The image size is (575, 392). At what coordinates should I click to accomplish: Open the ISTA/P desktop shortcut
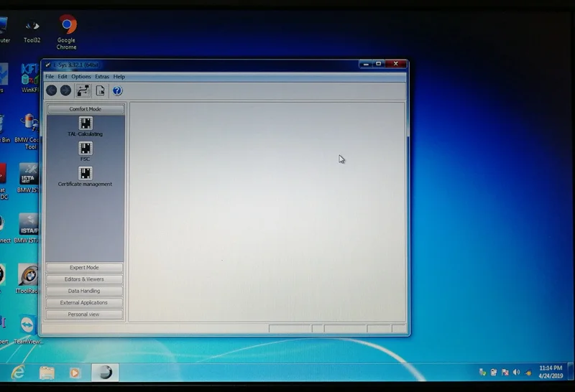(28, 228)
